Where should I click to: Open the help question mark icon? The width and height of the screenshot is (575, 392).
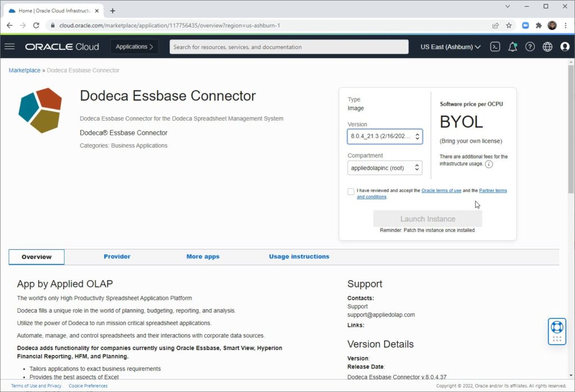point(530,47)
